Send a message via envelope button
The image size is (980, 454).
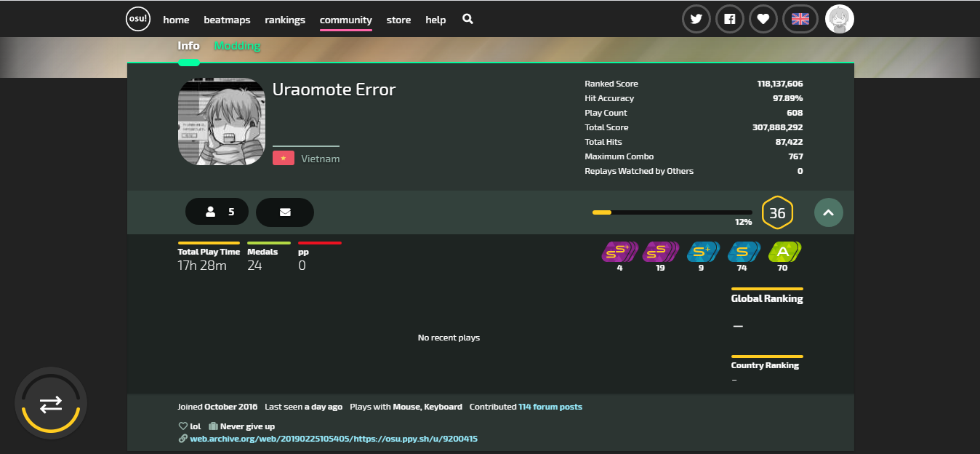(x=285, y=212)
